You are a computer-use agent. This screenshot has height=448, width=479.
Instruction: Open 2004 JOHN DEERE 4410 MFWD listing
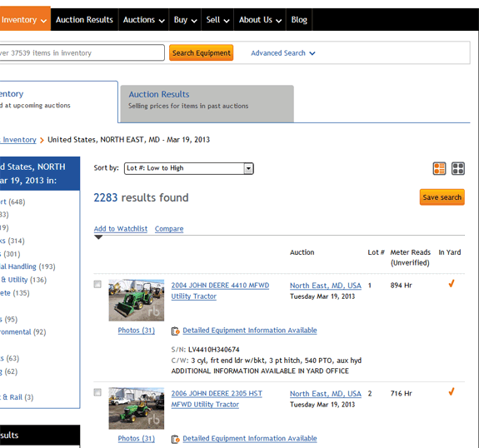point(220,291)
